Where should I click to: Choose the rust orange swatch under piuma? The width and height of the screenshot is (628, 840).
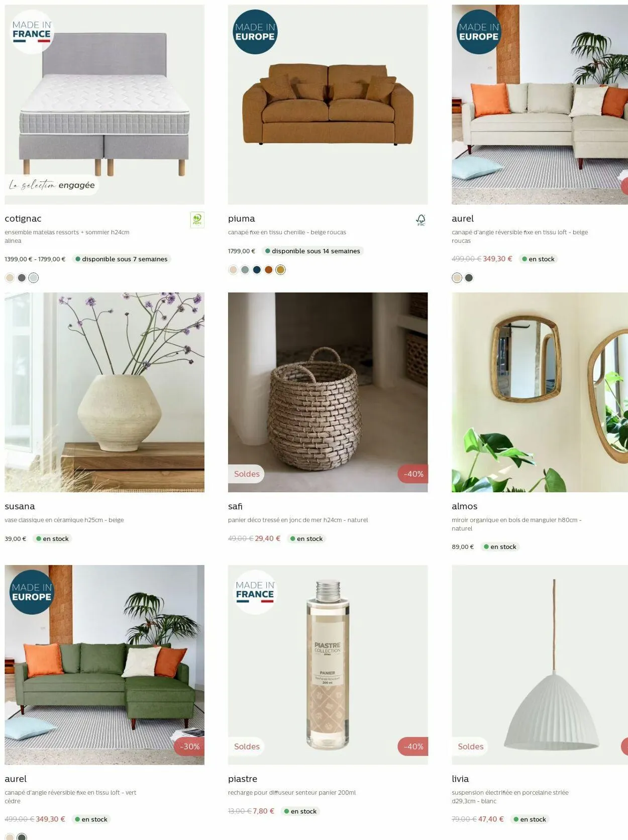tap(269, 270)
